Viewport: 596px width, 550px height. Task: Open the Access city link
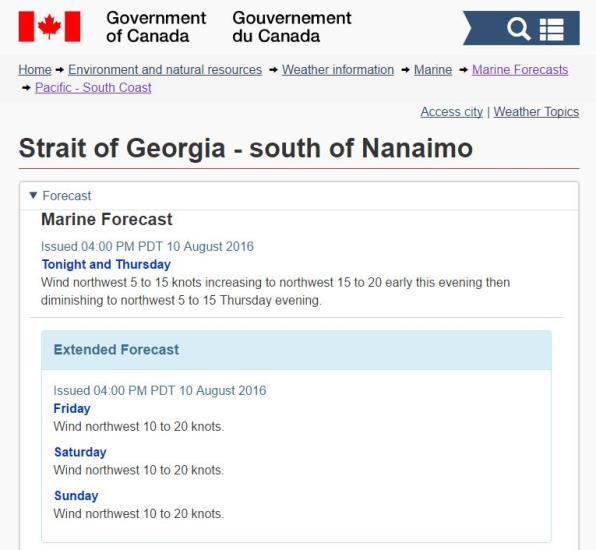click(452, 112)
